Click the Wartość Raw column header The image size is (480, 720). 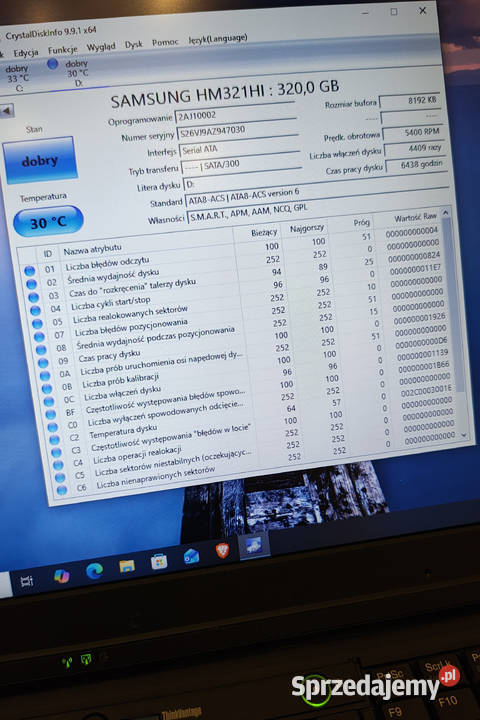415,217
